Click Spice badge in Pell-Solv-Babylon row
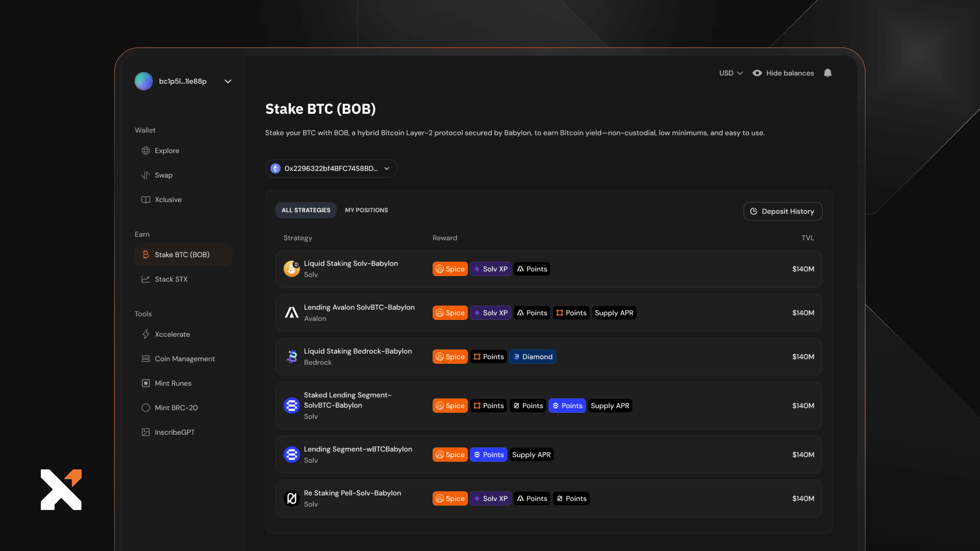The height and width of the screenshot is (551, 980). (x=450, y=498)
